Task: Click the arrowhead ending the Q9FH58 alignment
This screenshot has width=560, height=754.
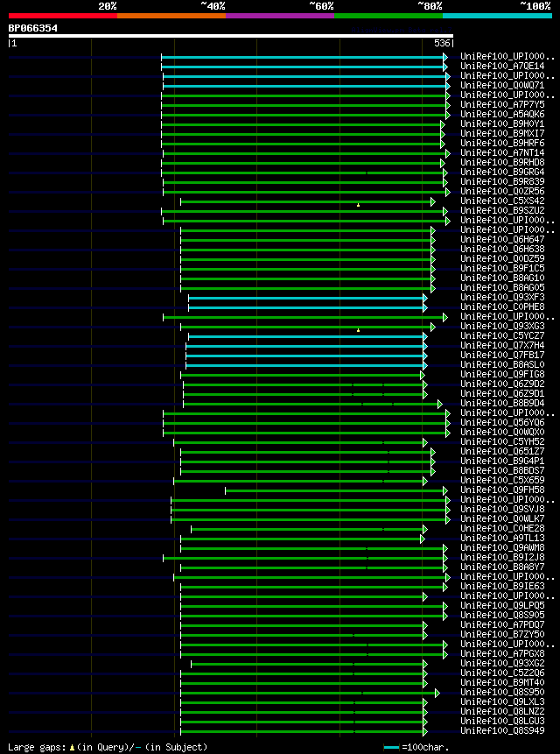Action: [x=445, y=490]
